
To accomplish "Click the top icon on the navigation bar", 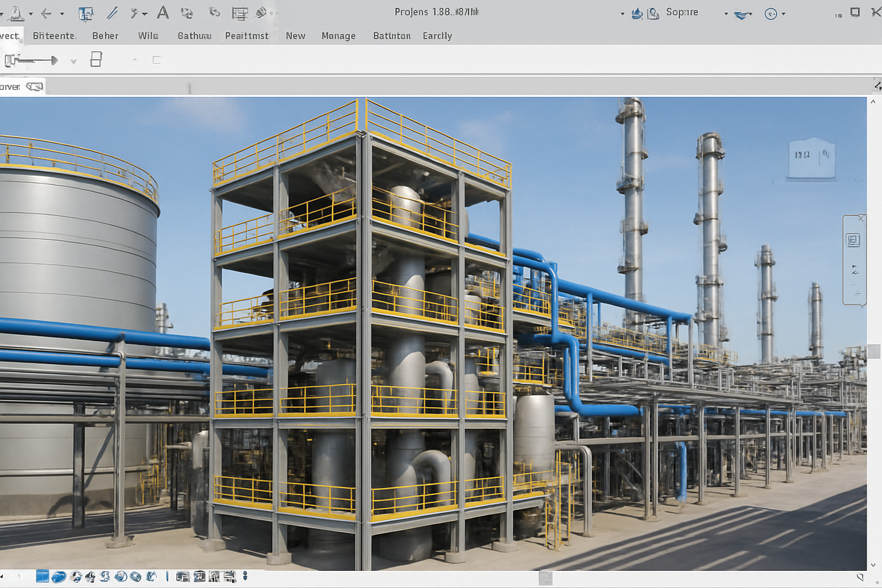I will (x=853, y=241).
